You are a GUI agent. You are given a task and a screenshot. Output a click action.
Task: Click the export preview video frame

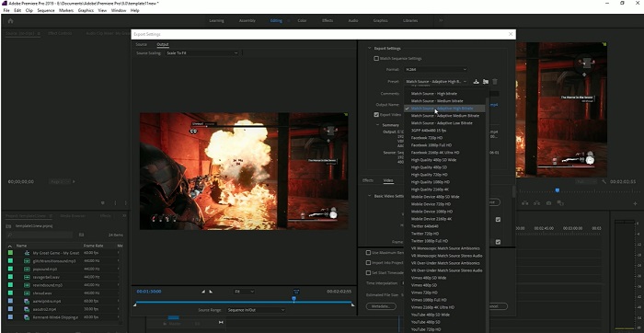click(x=244, y=171)
